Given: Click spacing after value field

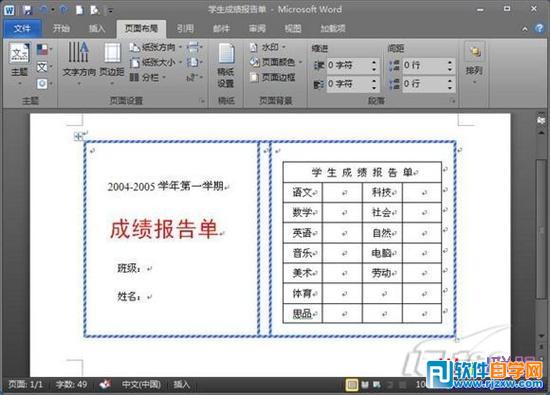Looking at the screenshot, I should [x=424, y=84].
